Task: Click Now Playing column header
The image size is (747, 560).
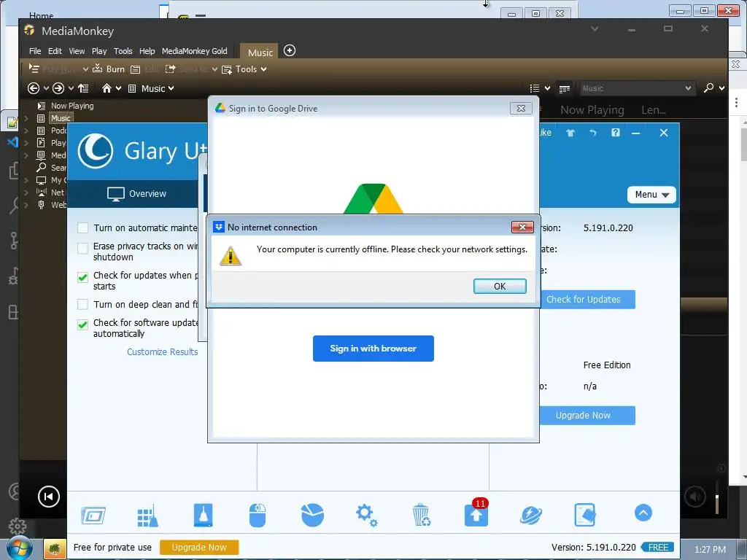Action: pos(592,111)
